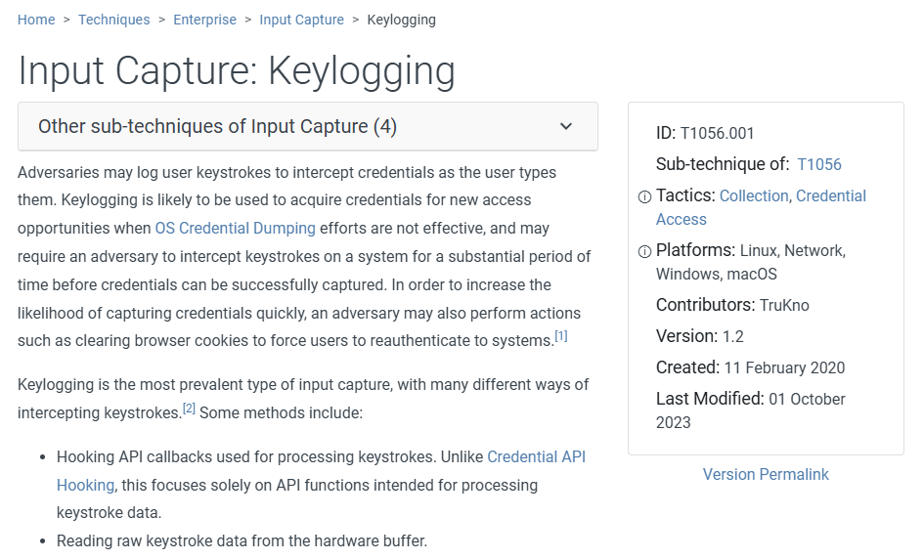Open Techniques breadcrumb link
The height and width of the screenshot is (560, 924).
pyautogui.click(x=114, y=20)
